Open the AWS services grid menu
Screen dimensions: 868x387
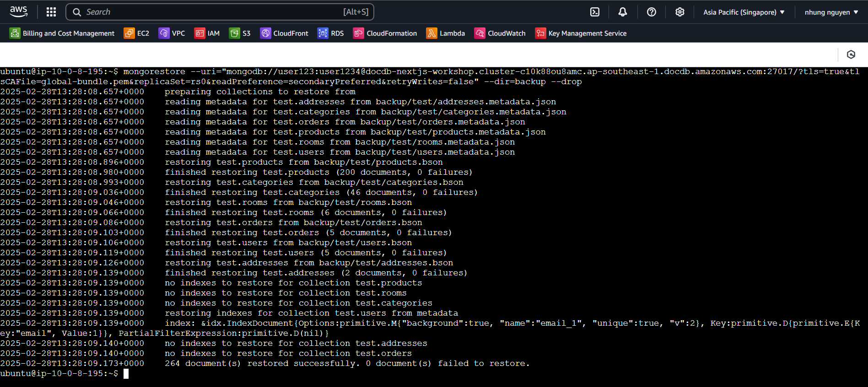[51, 12]
